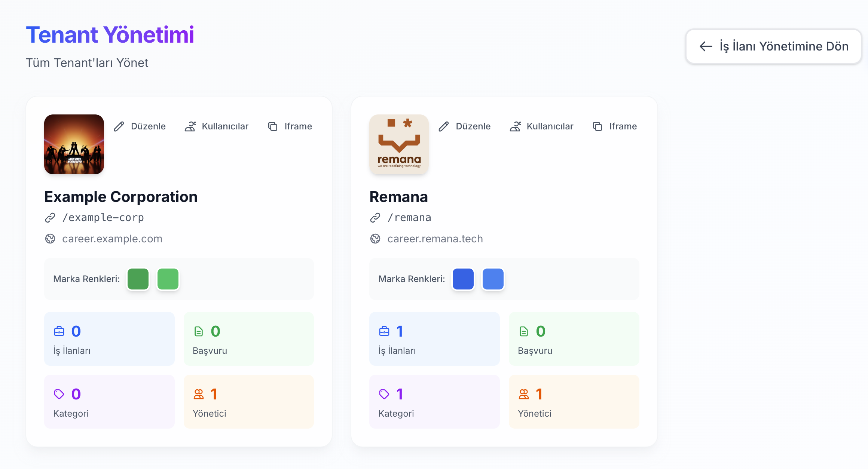Click the Remana Yönetici stat tile
The width and height of the screenshot is (868, 469).
[x=574, y=402]
